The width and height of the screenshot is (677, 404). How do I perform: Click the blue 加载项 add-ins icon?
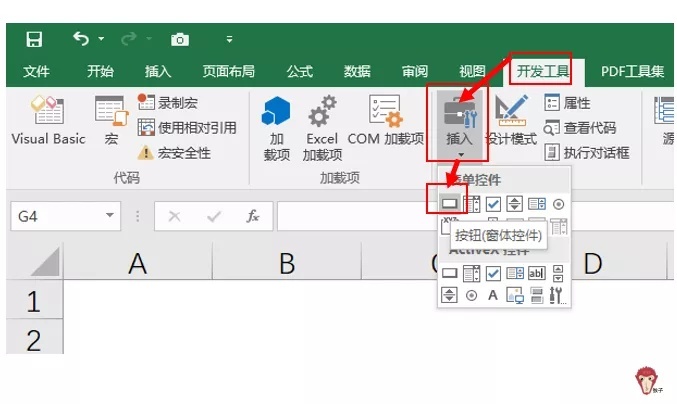click(276, 129)
